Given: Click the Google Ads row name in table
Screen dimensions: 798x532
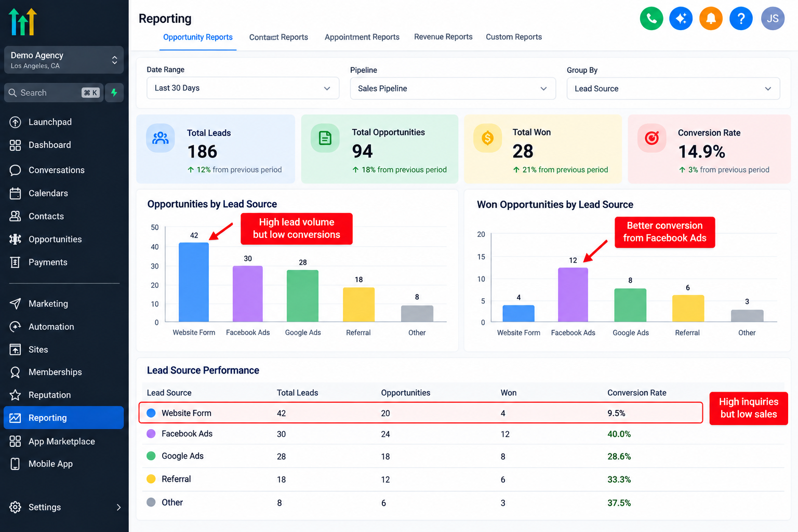Looking at the screenshot, I should 182,456.
